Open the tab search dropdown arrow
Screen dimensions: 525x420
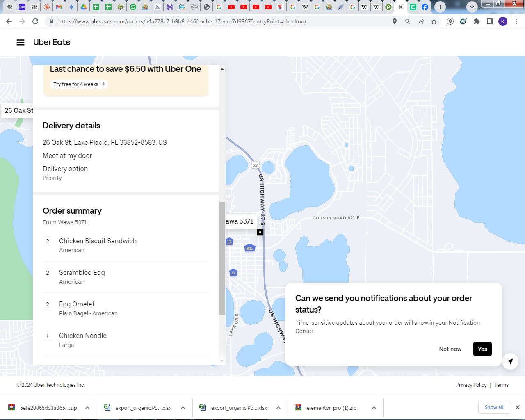(472, 7)
